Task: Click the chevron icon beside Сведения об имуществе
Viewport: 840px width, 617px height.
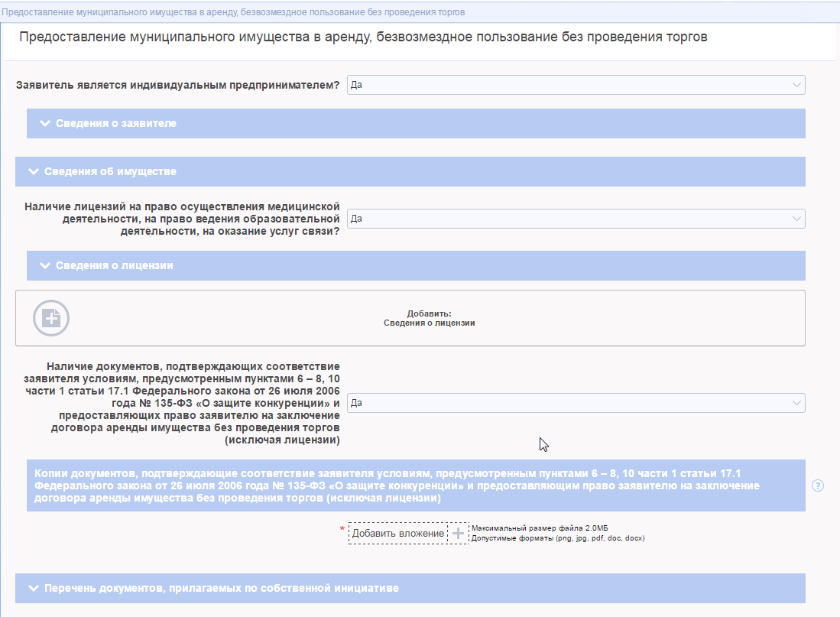Action: click(x=33, y=172)
